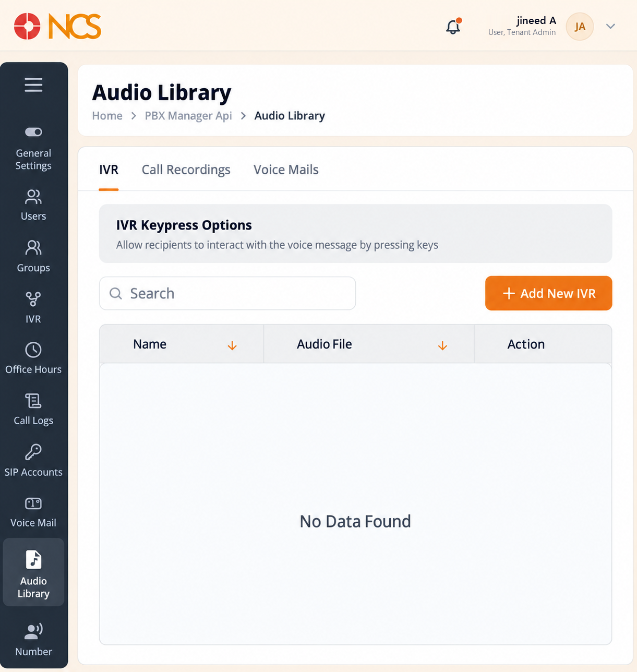Open the Number speaking-person icon
This screenshot has width=637, height=672.
[33, 631]
